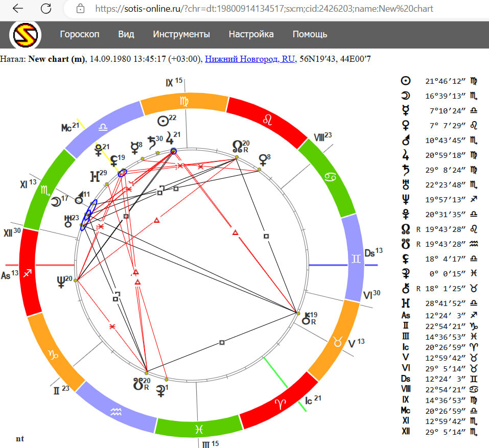The image size is (489, 448).
Task: Click the orange Taurus sign segment
Action: click(x=338, y=342)
